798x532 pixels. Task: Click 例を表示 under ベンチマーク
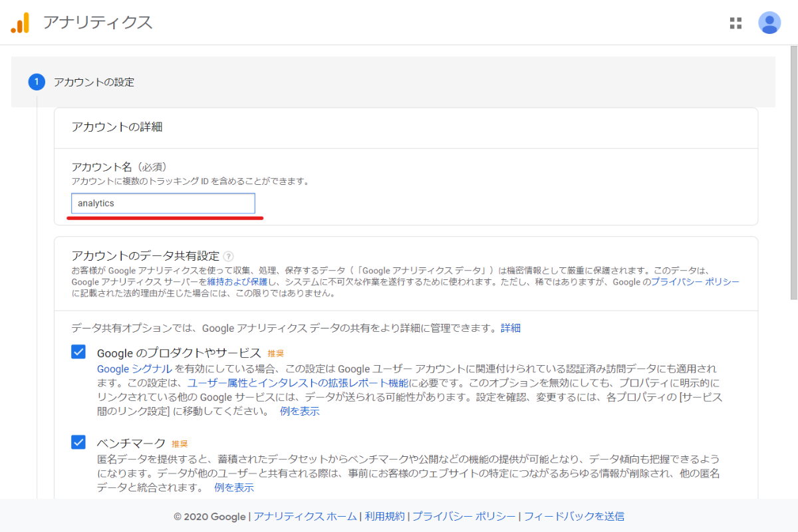point(234,487)
